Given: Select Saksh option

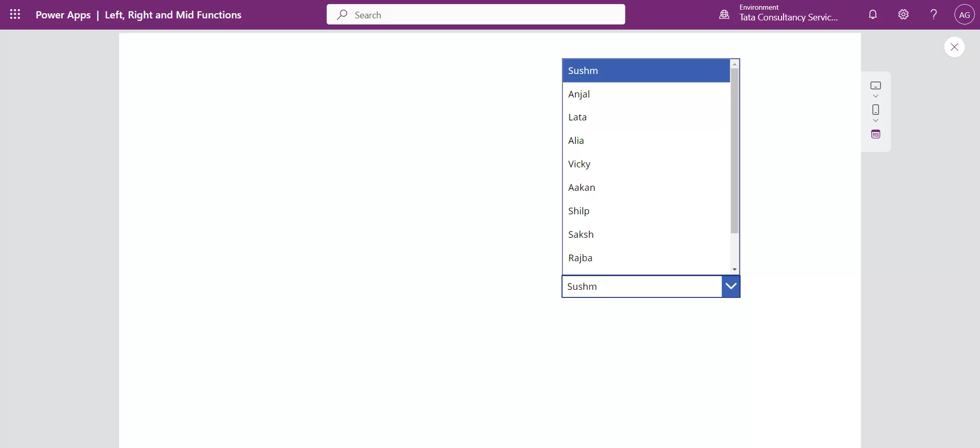Looking at the screenshot, I should [646, 235].
